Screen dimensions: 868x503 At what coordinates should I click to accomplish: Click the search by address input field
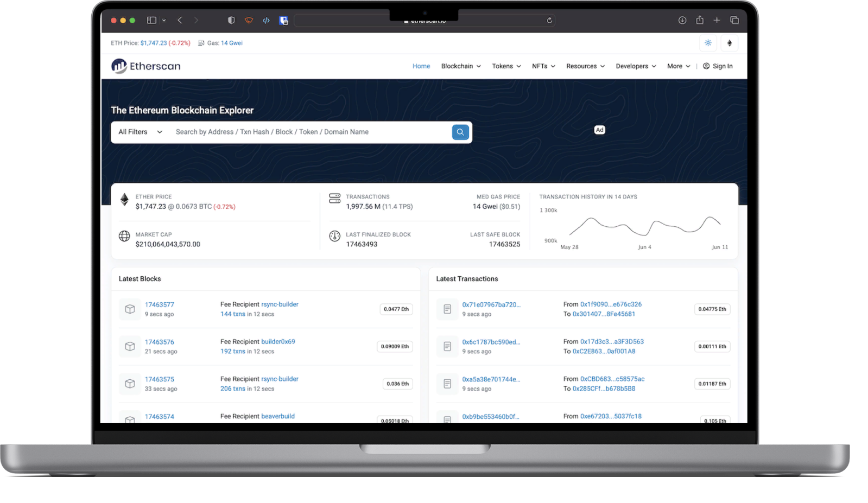coord(309,132)
